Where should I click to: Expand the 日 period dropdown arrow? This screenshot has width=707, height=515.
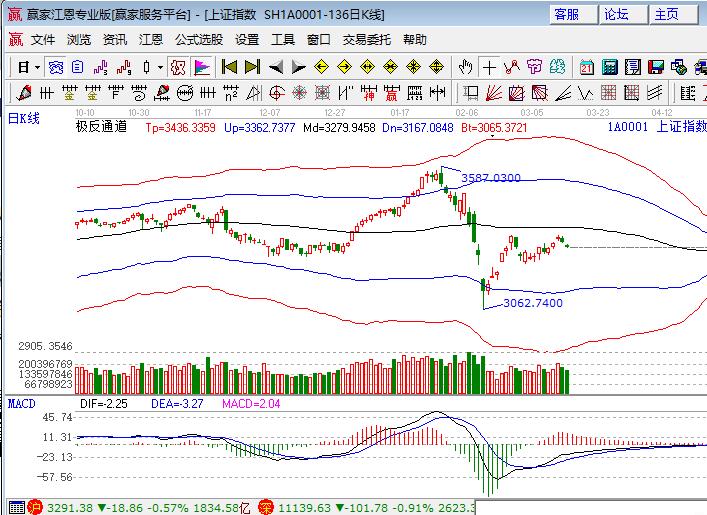(38, 68)
